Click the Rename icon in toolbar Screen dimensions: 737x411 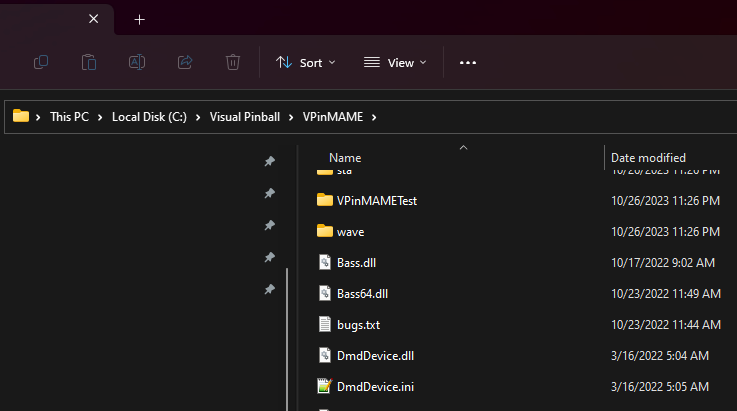click(137, 62)
